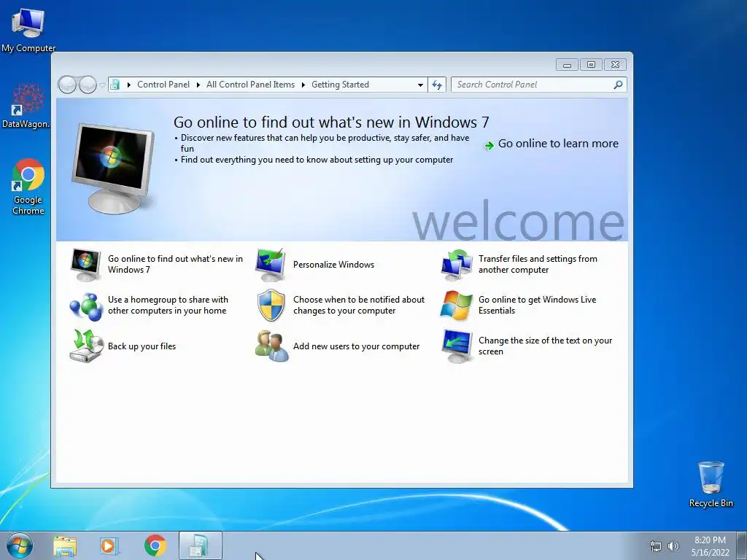747x560 pixels.
Task: Select Go online to find out what's new item text
Action: point(175,264)
